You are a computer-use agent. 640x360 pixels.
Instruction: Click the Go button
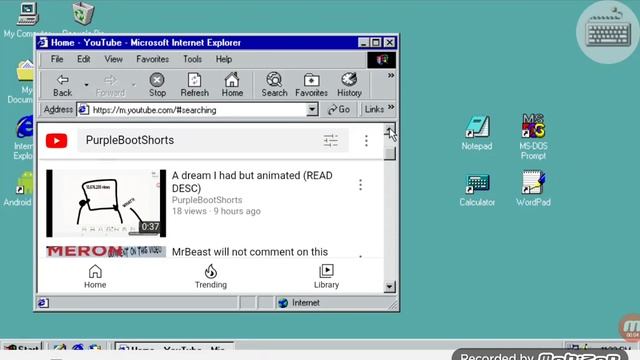click(339, 109)
